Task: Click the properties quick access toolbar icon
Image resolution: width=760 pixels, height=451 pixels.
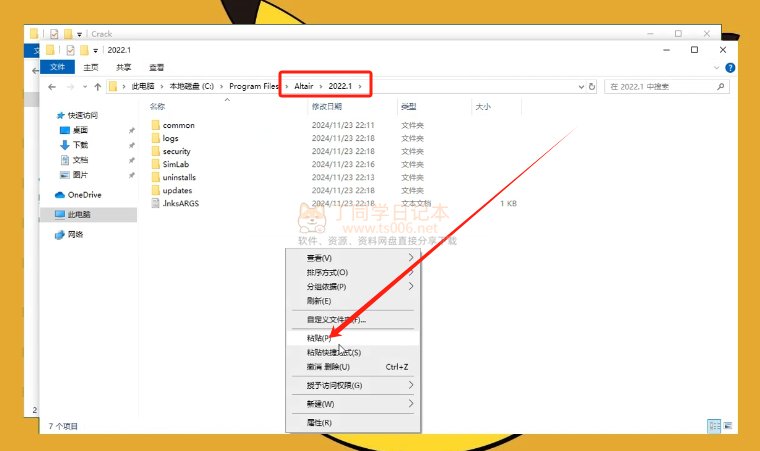Action: coord(70,50)
